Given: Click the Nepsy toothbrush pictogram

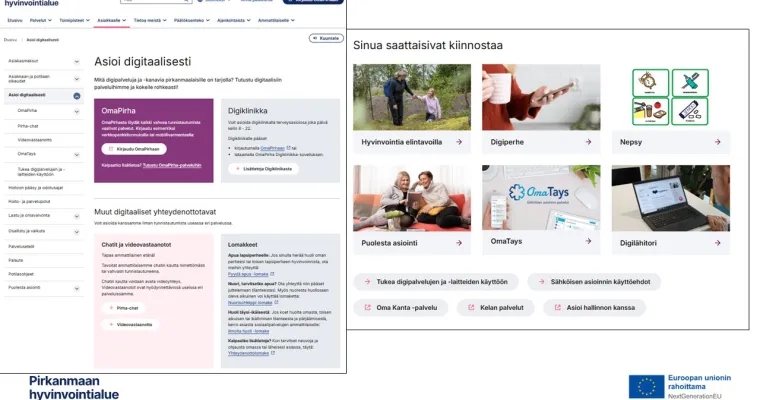Looking at the screenshot, I should point(690,82).
